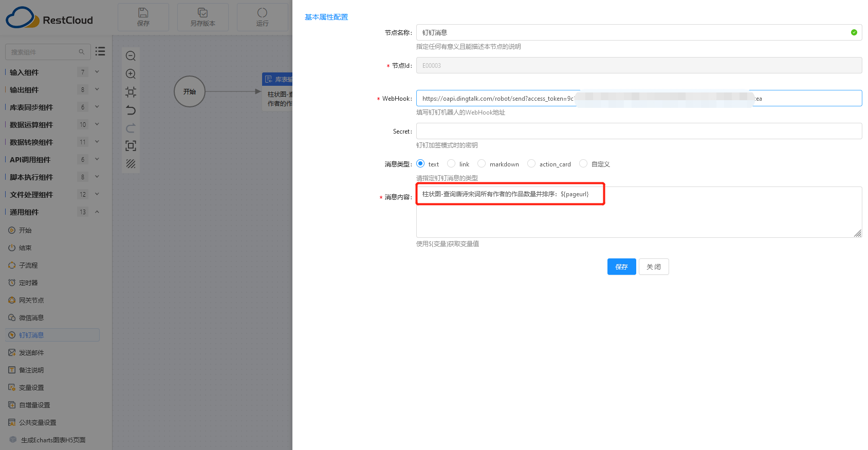Click the Secret input field
The width and height of the screenshot is (868, 450).
(639, 131)
